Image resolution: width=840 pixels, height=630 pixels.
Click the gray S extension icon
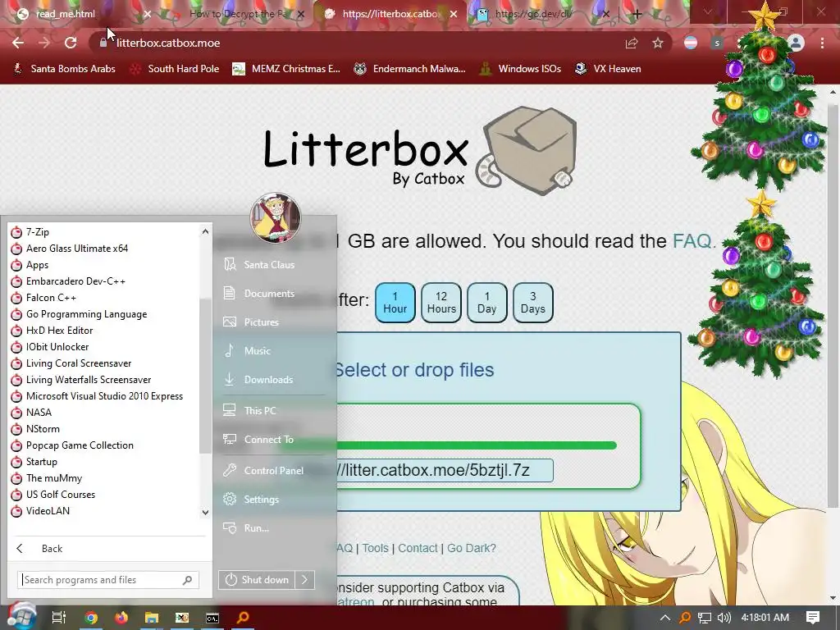[717, 43]
